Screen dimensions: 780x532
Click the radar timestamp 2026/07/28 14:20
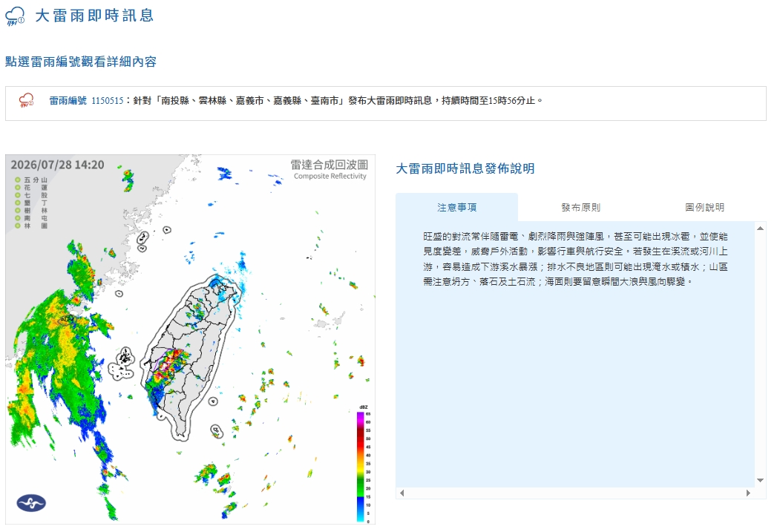pos(58,165)
